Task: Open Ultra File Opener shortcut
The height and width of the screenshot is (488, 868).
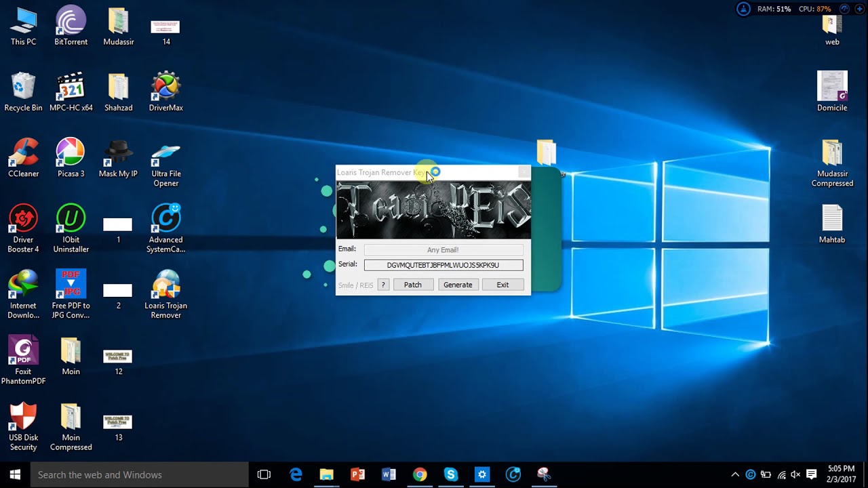Action: pyautogui.click(x=166, y=163)
